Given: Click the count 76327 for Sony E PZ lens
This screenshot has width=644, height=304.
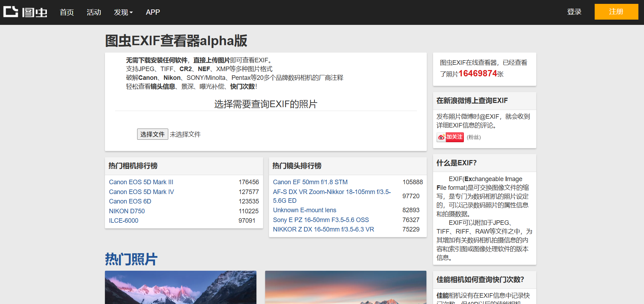Looking at the screenshot, I should [x=411, y=220].
